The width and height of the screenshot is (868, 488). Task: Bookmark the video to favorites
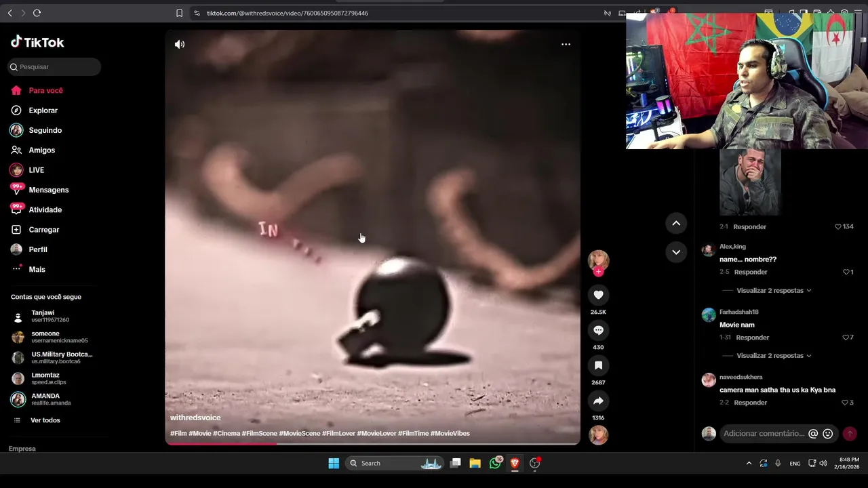pyautogui.click(x=598, y=365)
